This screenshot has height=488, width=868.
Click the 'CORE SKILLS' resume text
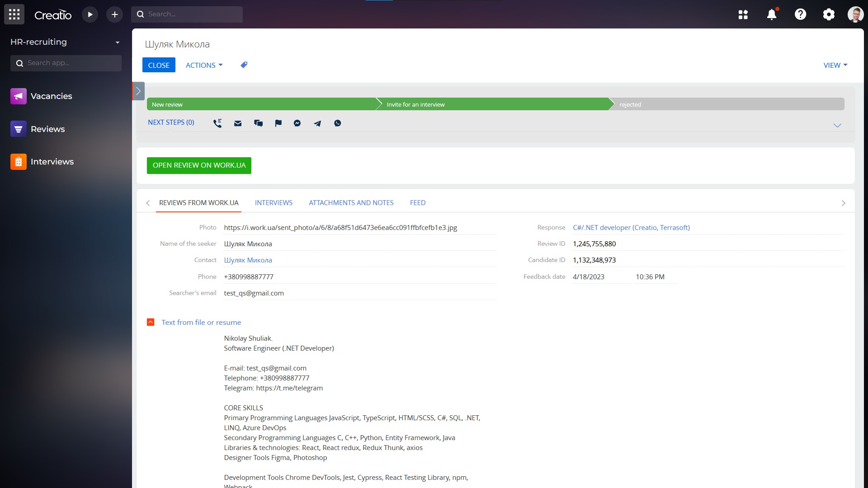[243, 408]
